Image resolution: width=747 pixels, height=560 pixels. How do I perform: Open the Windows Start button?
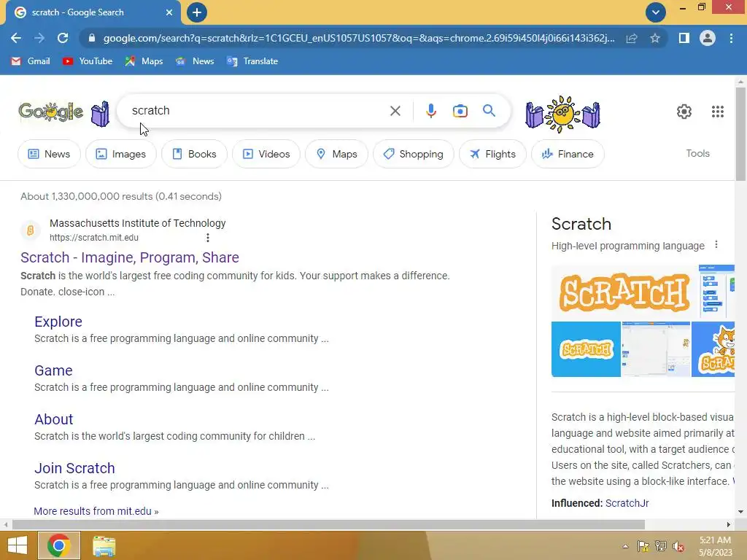[x=18, y=545]
